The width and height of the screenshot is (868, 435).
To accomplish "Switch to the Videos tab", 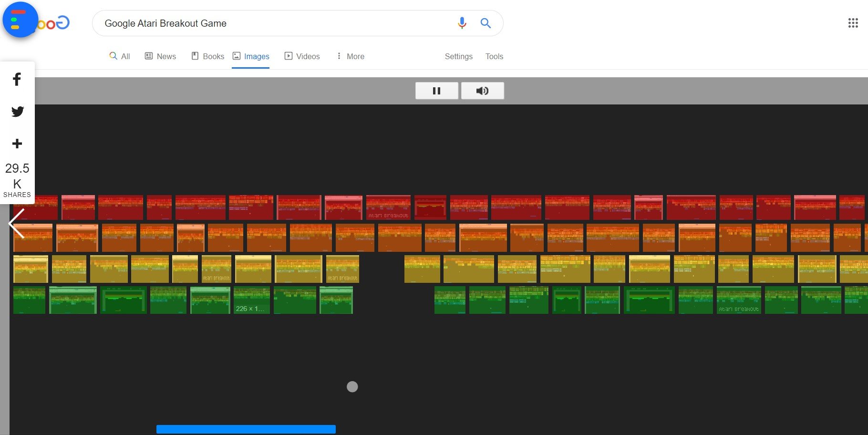I will 302,56.
